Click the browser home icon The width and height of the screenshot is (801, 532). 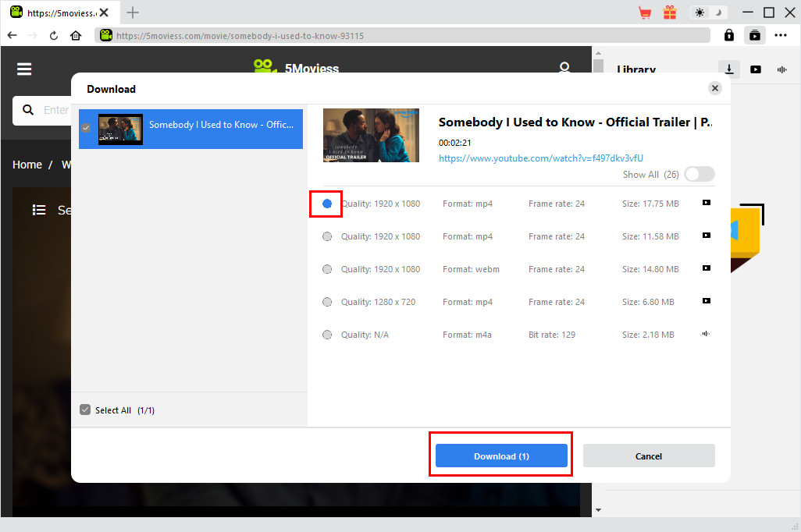tap(76, 35)
